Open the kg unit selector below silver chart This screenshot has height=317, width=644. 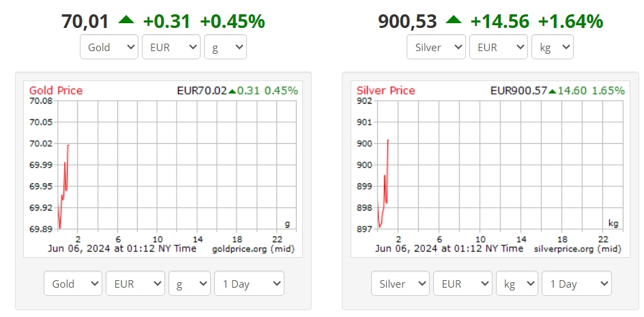(x=516, y=284)
